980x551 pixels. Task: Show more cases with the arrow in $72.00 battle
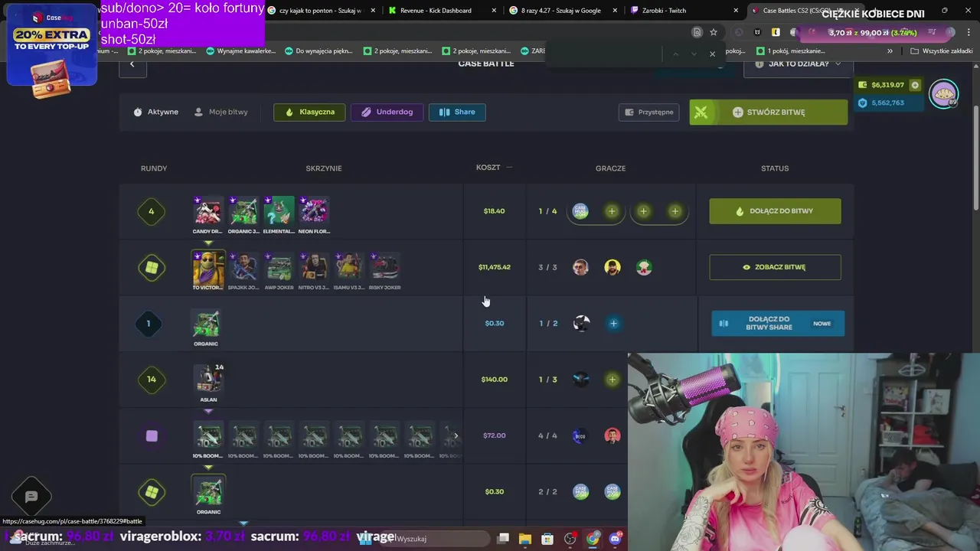coord(456,435)
